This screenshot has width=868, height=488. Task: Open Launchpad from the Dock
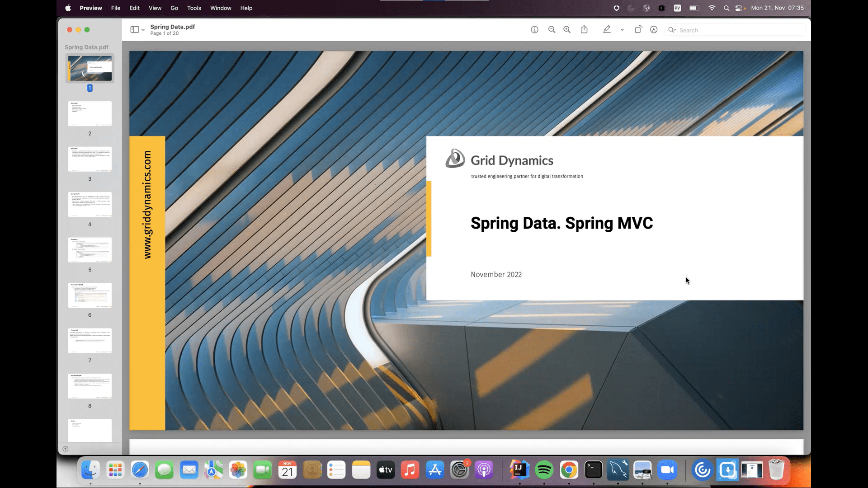point(115,470)
